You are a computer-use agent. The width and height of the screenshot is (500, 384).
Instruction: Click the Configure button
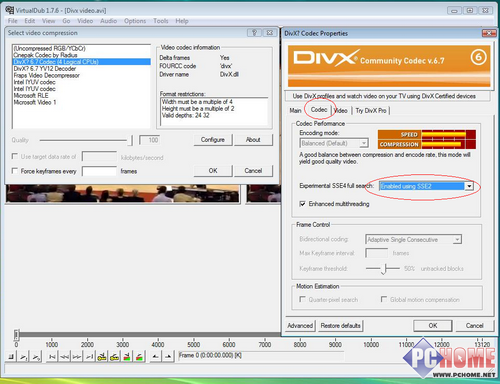point(213,140)
